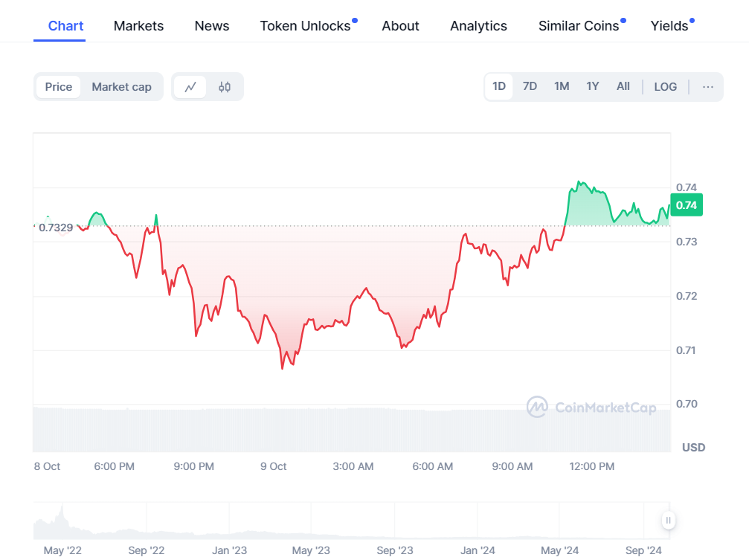Switch to candlestick chart icon

225,87
